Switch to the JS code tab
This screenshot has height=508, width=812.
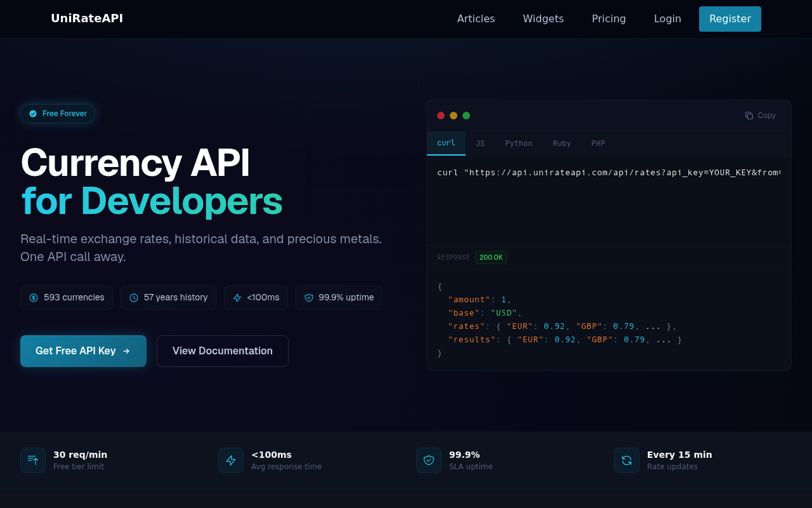click(x=480, y=144)
